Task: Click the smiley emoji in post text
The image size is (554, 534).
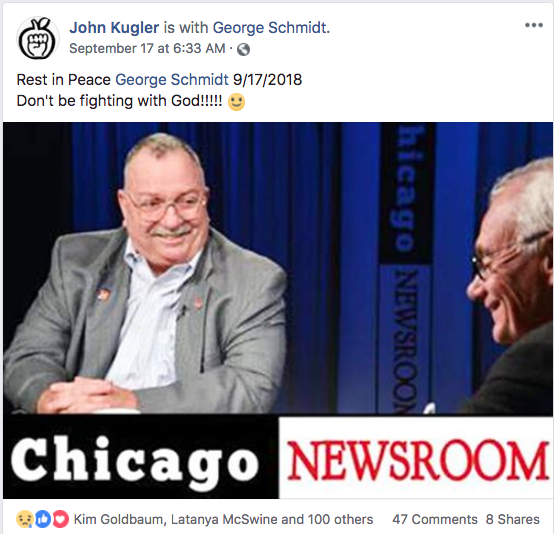Action: 236,102
